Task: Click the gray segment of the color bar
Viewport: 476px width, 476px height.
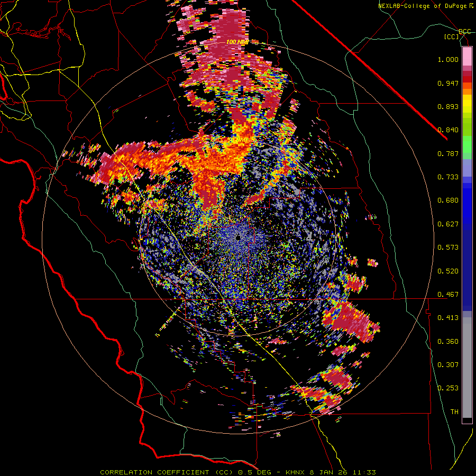Action: (x=467, y=368)
